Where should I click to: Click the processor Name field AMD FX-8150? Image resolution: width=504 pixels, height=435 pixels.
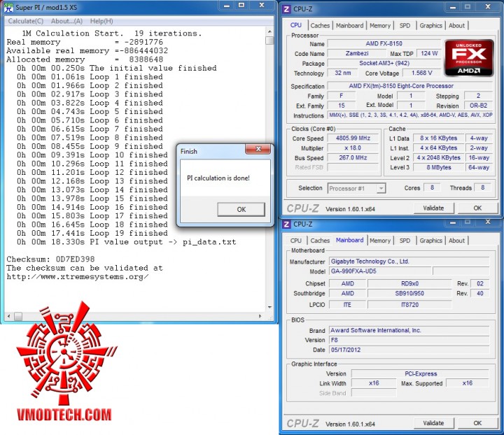point(384,43)
